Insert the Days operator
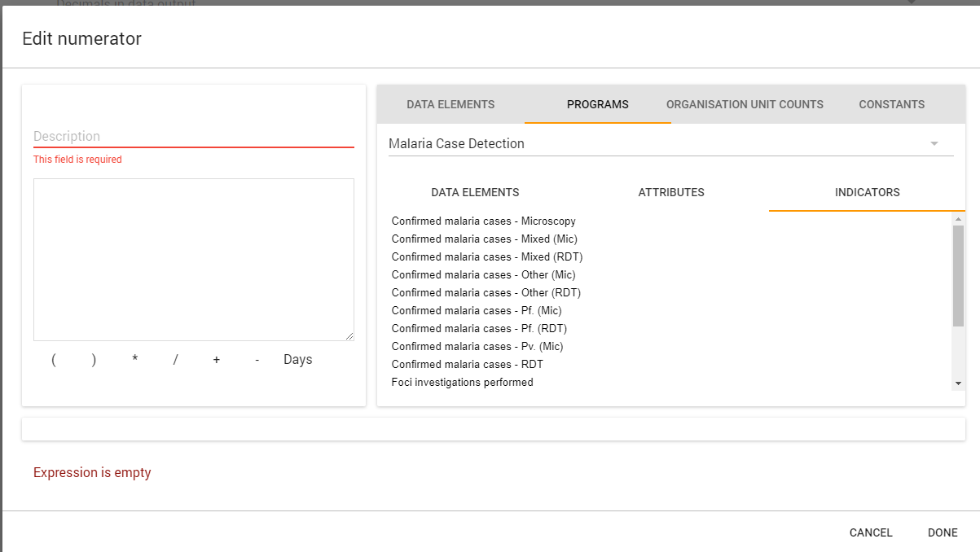The width and height of the screenshot is (980, 552). (297, 360)
